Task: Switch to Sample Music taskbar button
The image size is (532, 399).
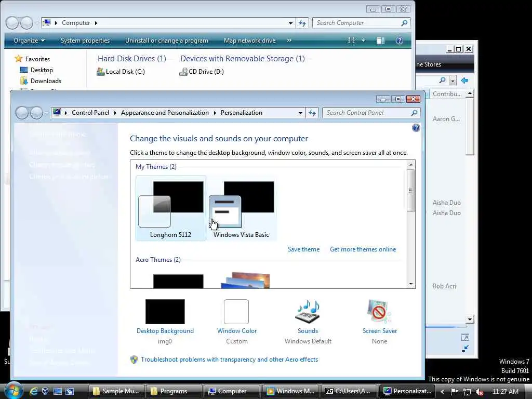Action: [117, 391]
